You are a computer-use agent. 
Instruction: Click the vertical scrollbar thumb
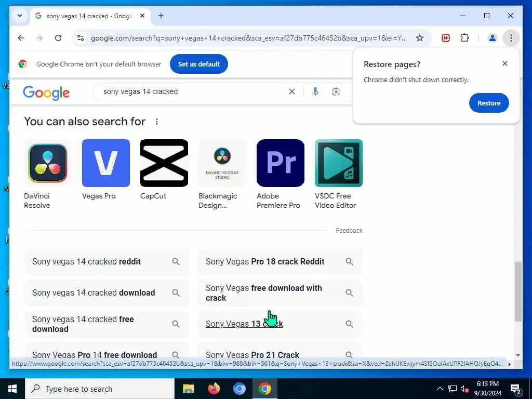point(518,291)
